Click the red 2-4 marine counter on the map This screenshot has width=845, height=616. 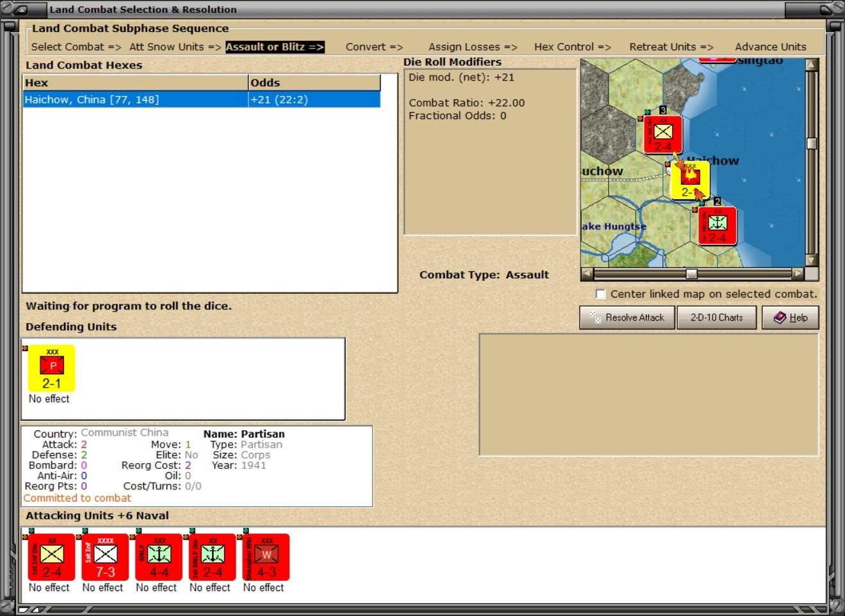[717, 226]
